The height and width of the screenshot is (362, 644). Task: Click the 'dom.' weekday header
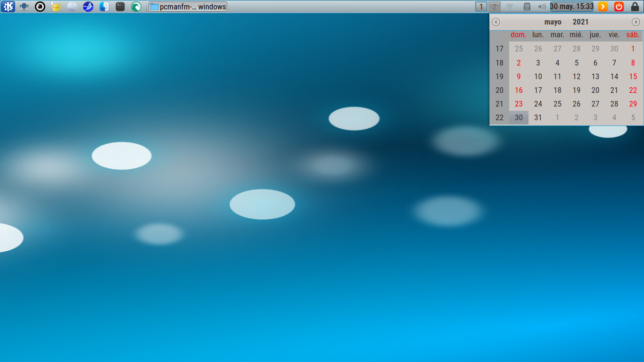click(519, 35)
